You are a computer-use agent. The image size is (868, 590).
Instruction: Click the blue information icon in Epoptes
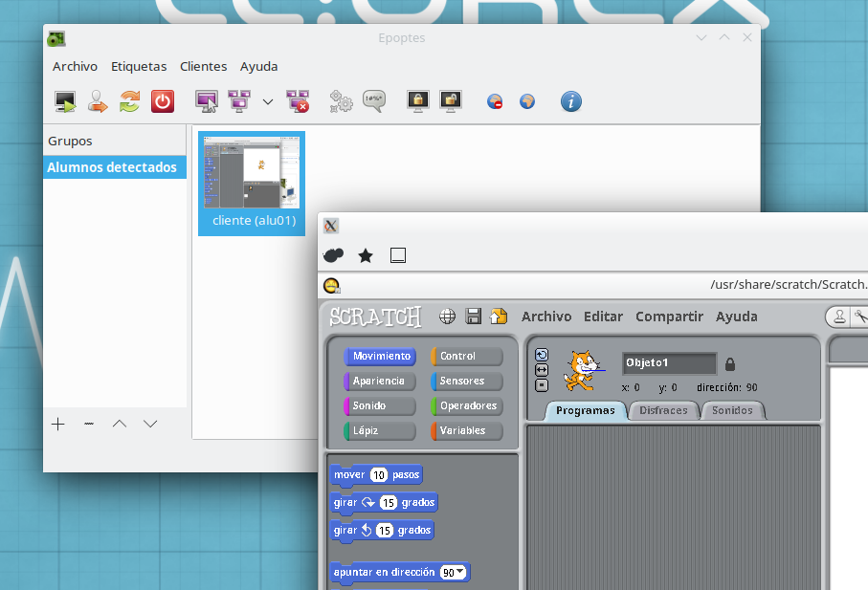[571, 100]
